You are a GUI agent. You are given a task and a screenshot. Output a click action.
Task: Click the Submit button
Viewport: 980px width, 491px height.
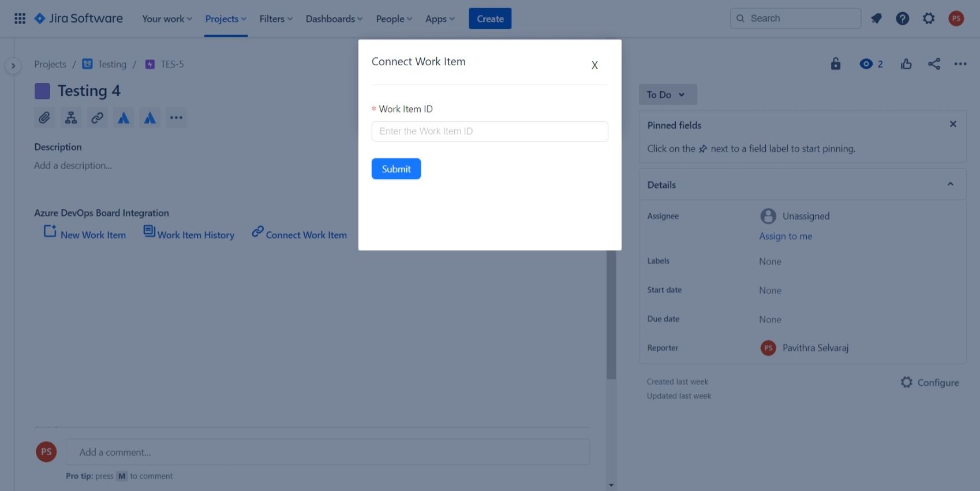point(396,169)
